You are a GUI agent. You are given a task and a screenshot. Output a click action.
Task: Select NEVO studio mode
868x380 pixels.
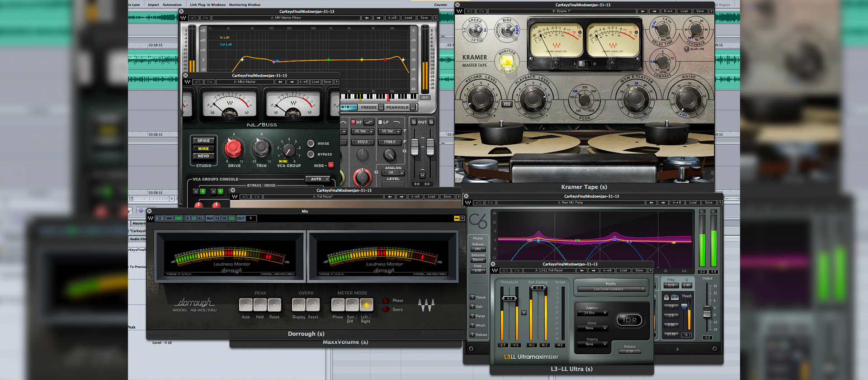click(203, 156)
